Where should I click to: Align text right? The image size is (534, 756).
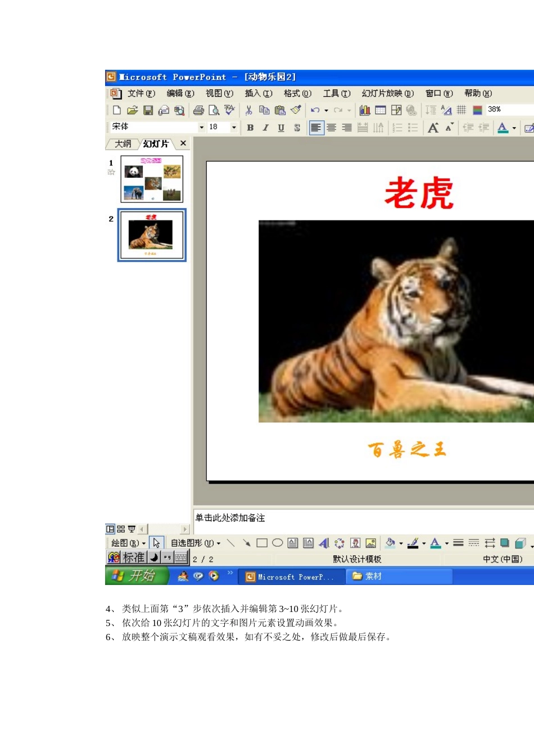point(347,128)
